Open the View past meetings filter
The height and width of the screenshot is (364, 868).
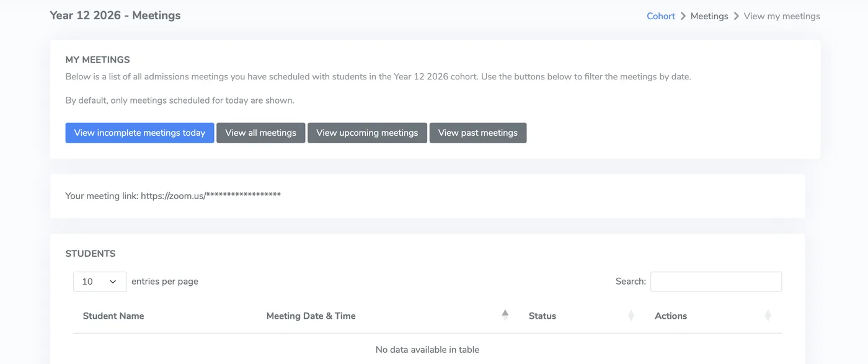tap(478, 133)
